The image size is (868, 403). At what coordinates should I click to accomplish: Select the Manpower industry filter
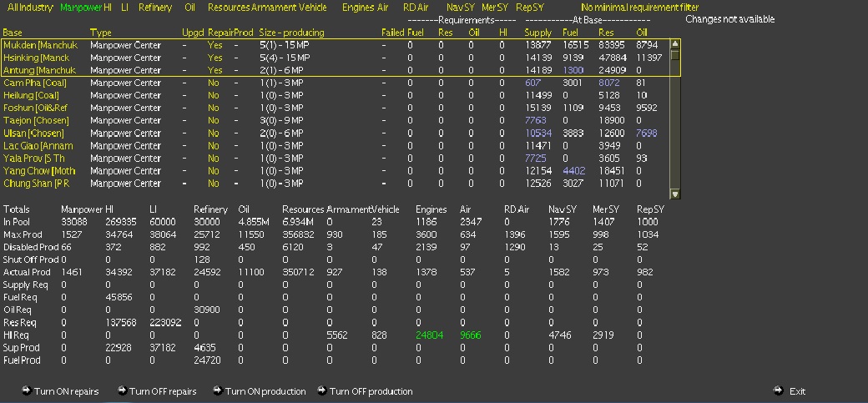coord(81,8)
